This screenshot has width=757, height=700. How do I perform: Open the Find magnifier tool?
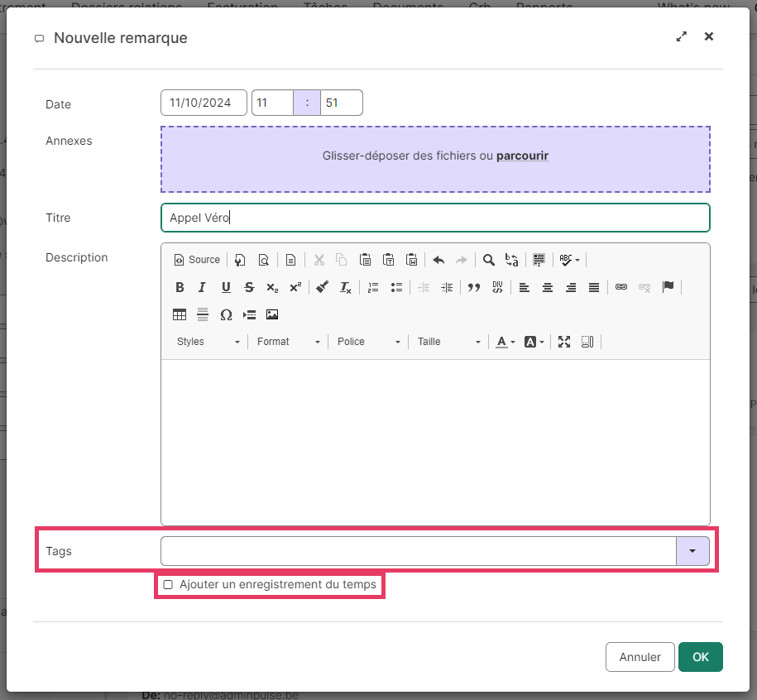(489, 260)
